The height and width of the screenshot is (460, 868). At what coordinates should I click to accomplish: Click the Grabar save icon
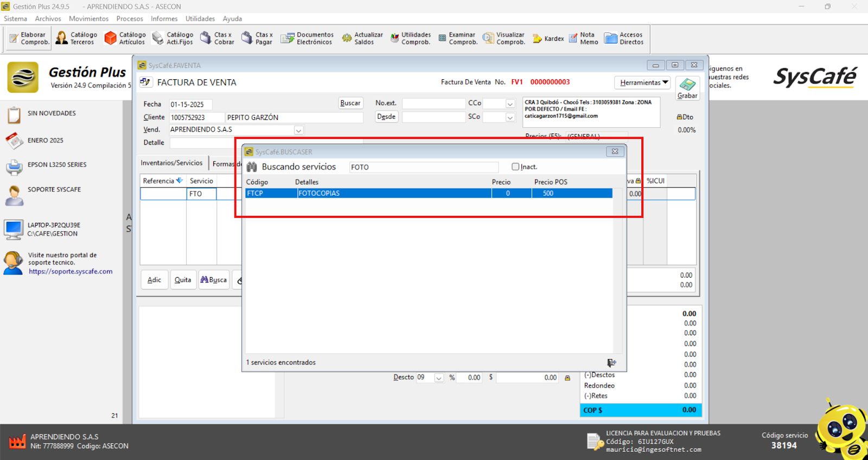point(687,86)
